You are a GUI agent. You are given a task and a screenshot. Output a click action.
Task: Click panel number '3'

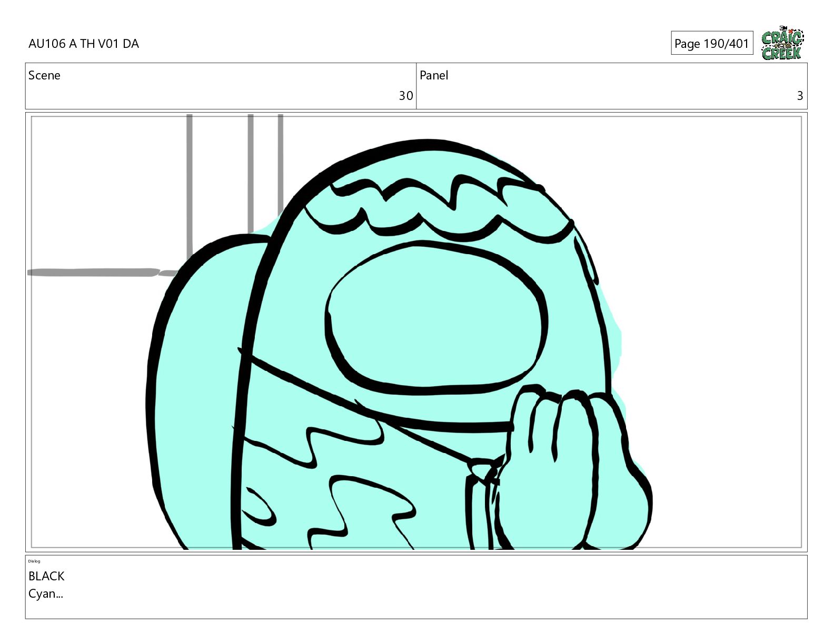click(800, 96)
